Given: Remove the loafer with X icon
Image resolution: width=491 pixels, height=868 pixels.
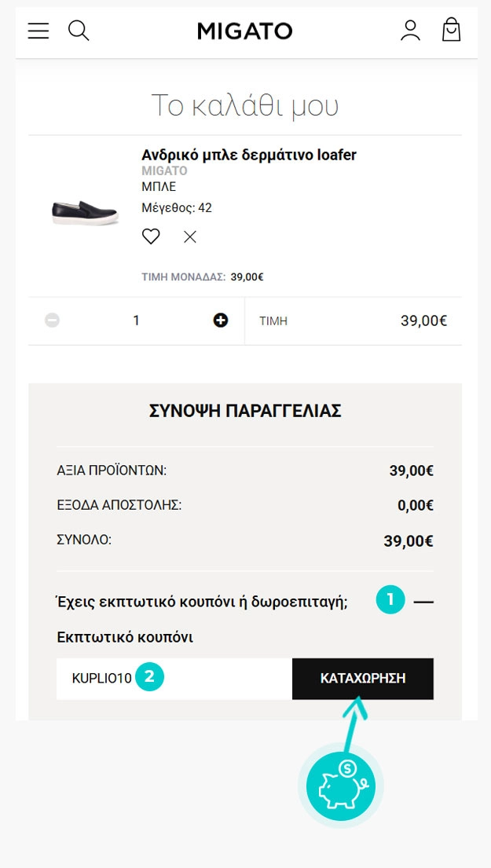Looking at the screenshot, I should click(190, 236).
